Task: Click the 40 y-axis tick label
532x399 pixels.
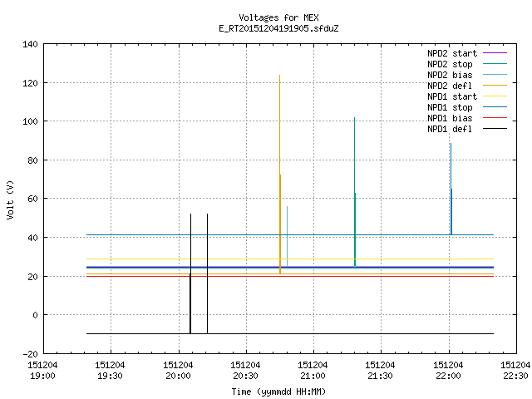Action: point(32,238)
